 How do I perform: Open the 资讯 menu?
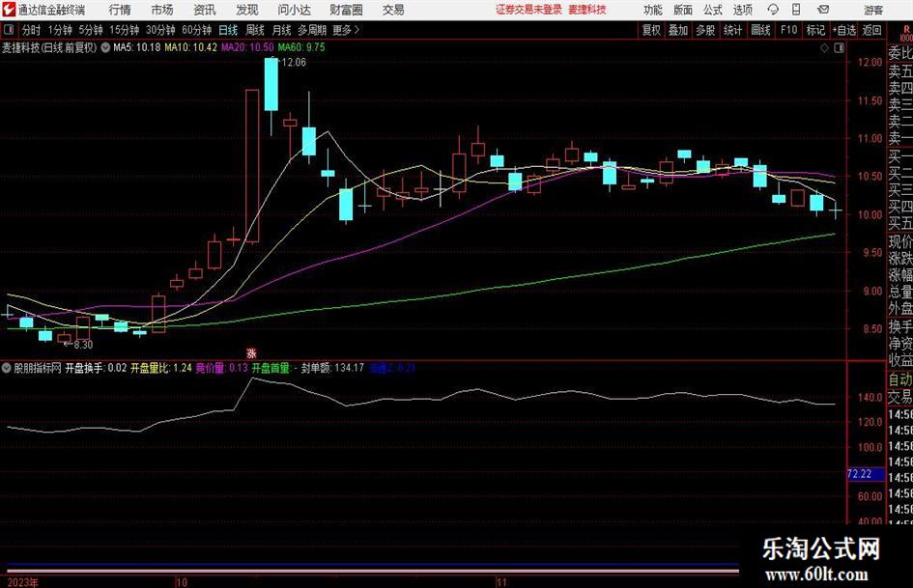point(205,10)
